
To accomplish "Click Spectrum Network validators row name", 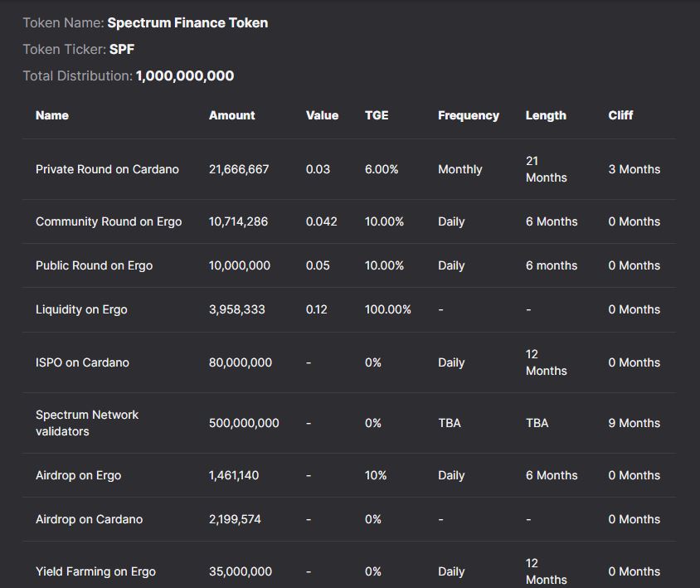I will coord(87,423).
